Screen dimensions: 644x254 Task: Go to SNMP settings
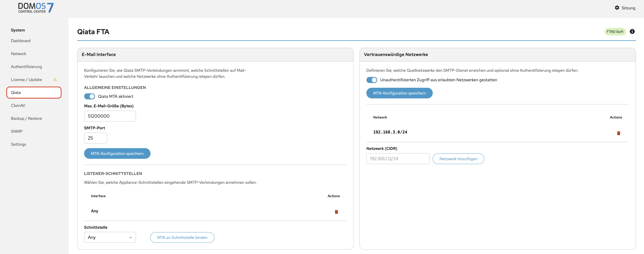[x=17, y=131]
